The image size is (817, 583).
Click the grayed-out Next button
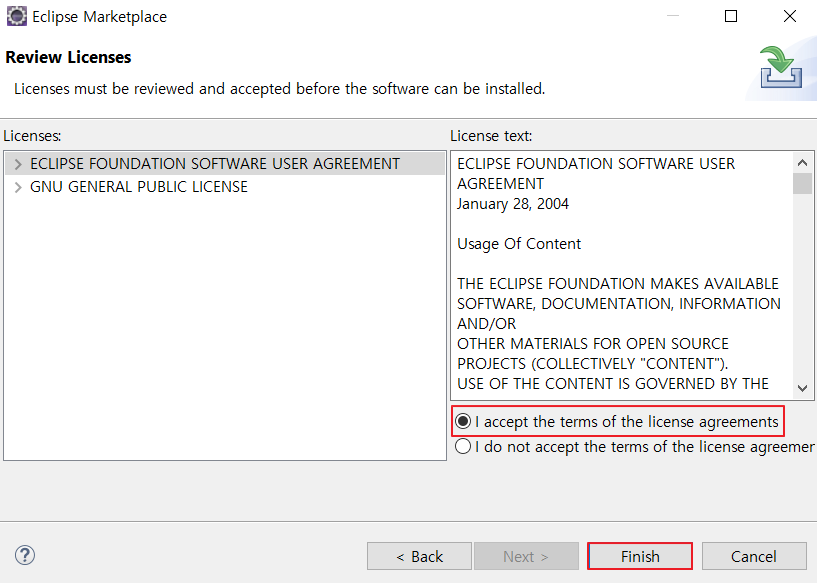[526, 556]
